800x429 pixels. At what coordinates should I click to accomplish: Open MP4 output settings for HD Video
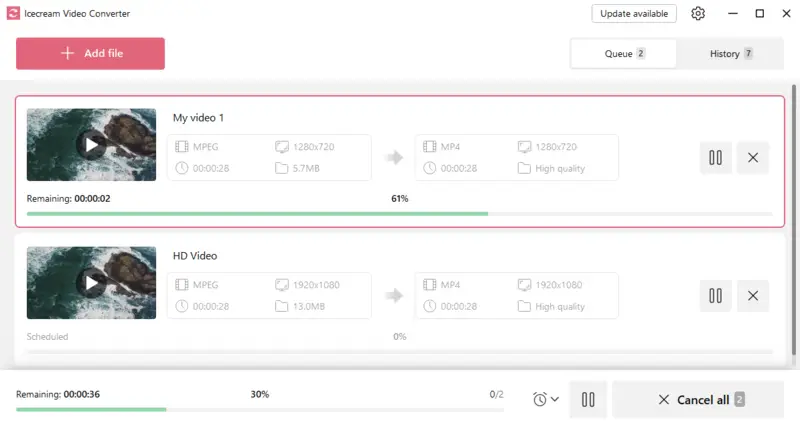pyautogui.click(x=516, y=295)
